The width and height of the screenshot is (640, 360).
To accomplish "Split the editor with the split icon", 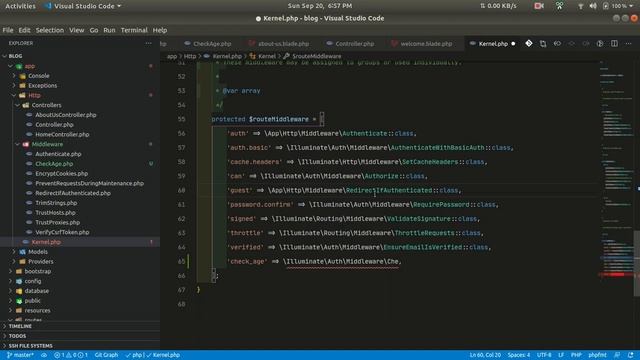I will 614,43.
